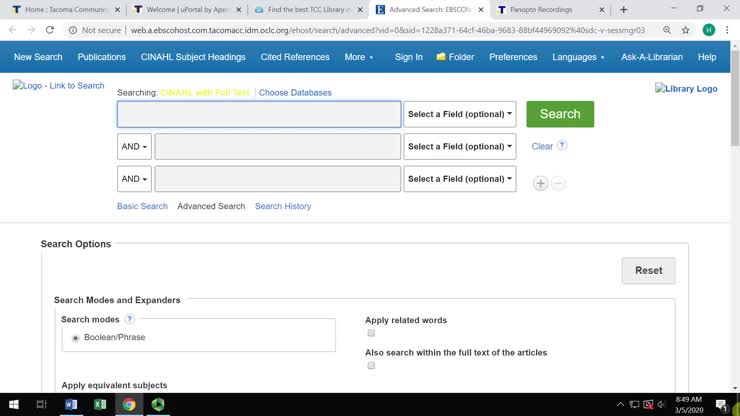Close the Panopto Recordings tab
The width and height of the screenshot is (740, 416).
602,9
